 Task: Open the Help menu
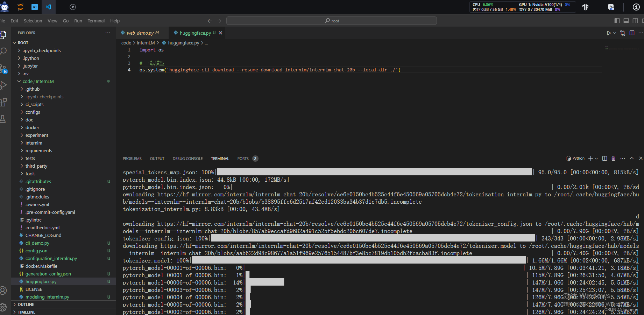pos(115,21)
